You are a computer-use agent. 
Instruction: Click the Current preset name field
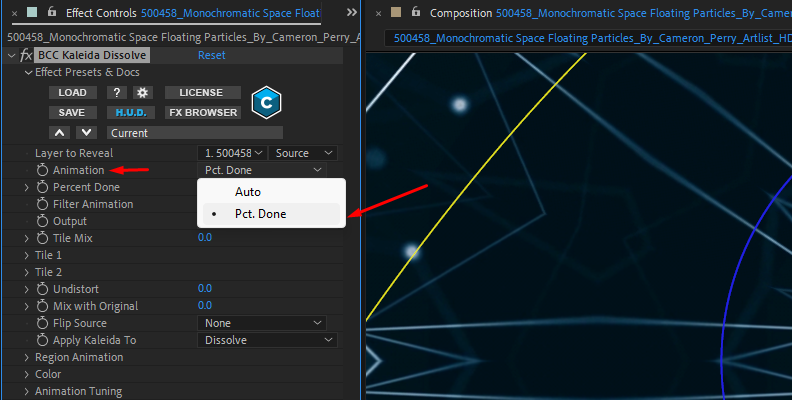coord(194,133)
